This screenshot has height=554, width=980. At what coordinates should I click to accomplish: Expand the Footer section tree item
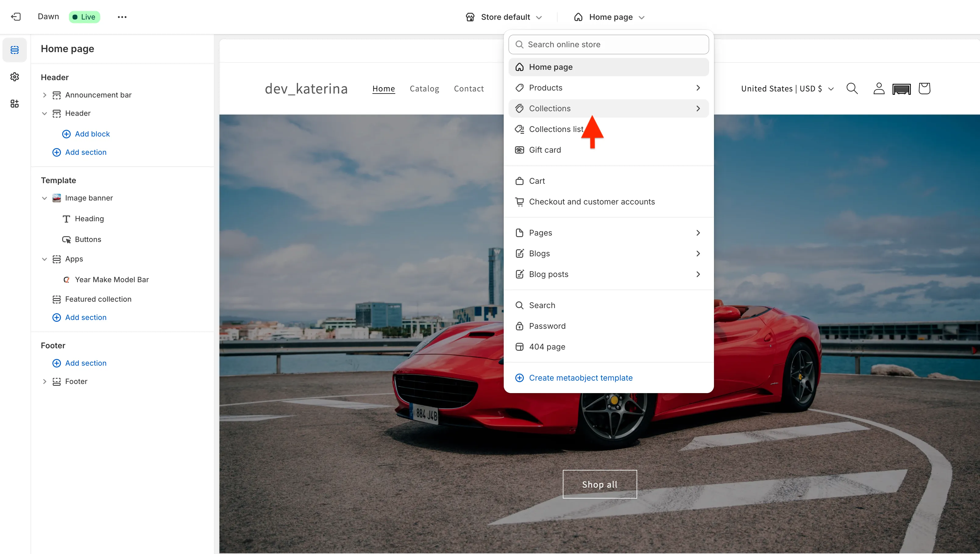point(44,382)
